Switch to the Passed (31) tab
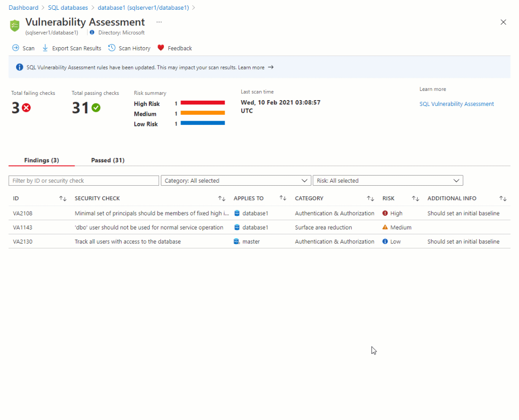Image resolution: width=519 pixels, height=420 pixels. point(107,160)
